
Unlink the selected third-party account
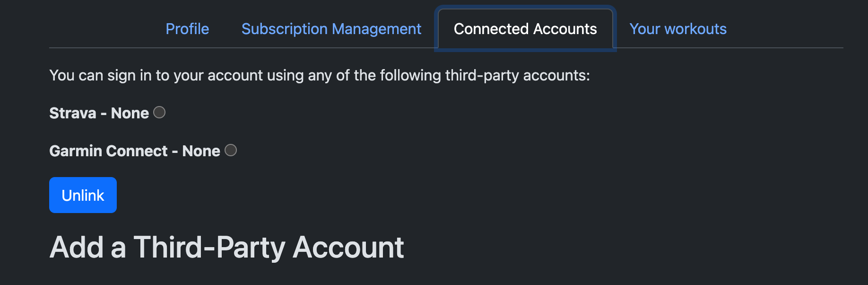pos(83,195)
